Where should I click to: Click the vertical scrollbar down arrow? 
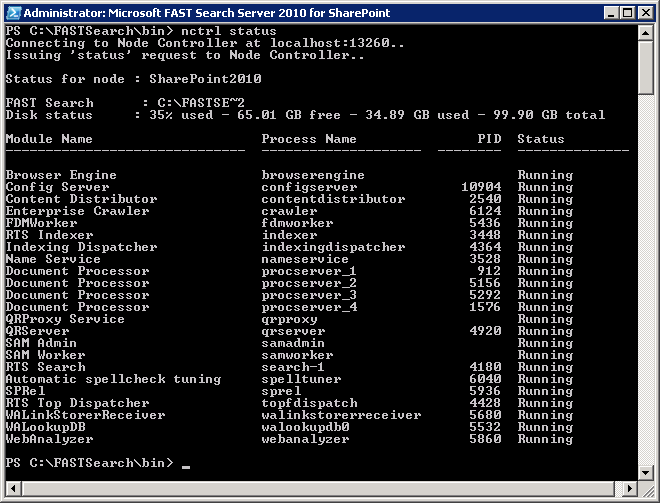point(645,472)
